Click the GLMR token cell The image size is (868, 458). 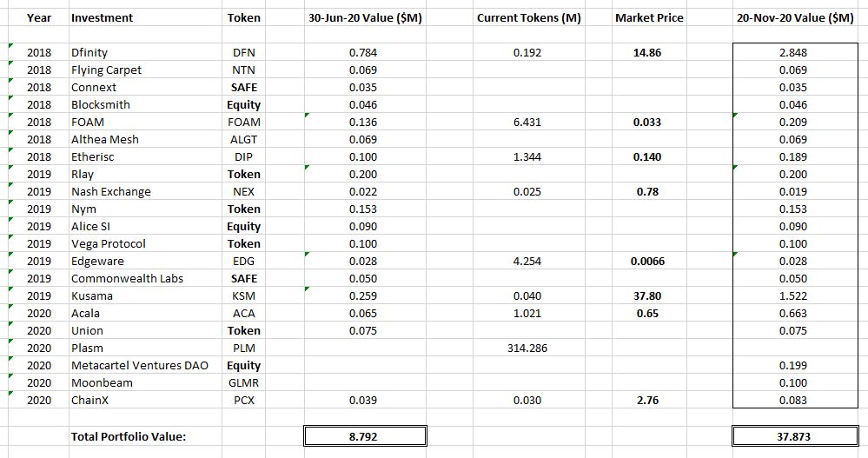(243, 382)
